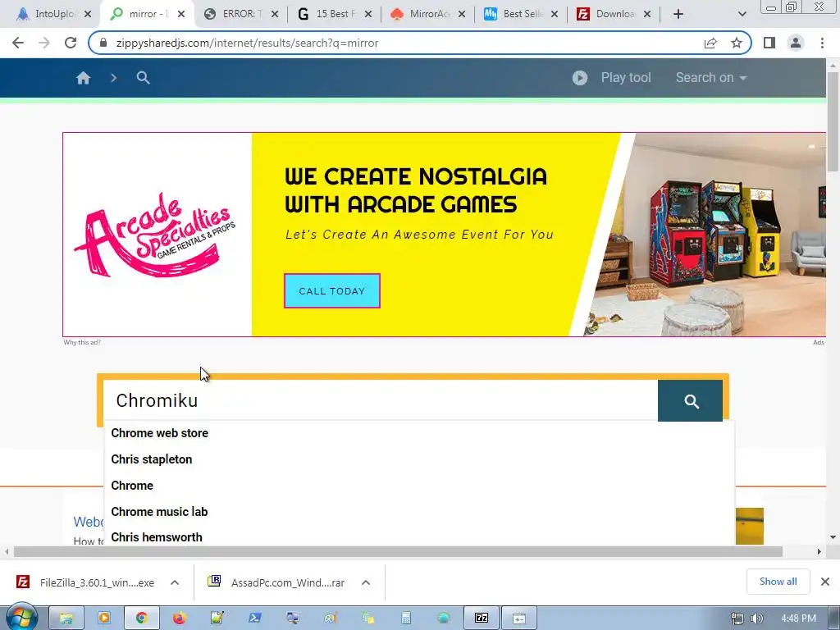This screenshot has width=840, height=630.
Task: Open the PowerShell taskbar icon
Action: point(255,619)
